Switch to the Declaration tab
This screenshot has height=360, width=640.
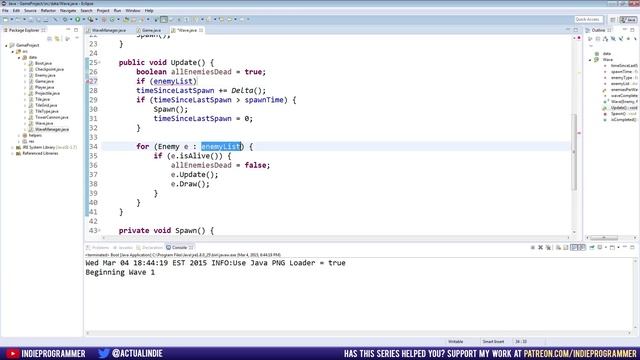click(x=152, y=248)
